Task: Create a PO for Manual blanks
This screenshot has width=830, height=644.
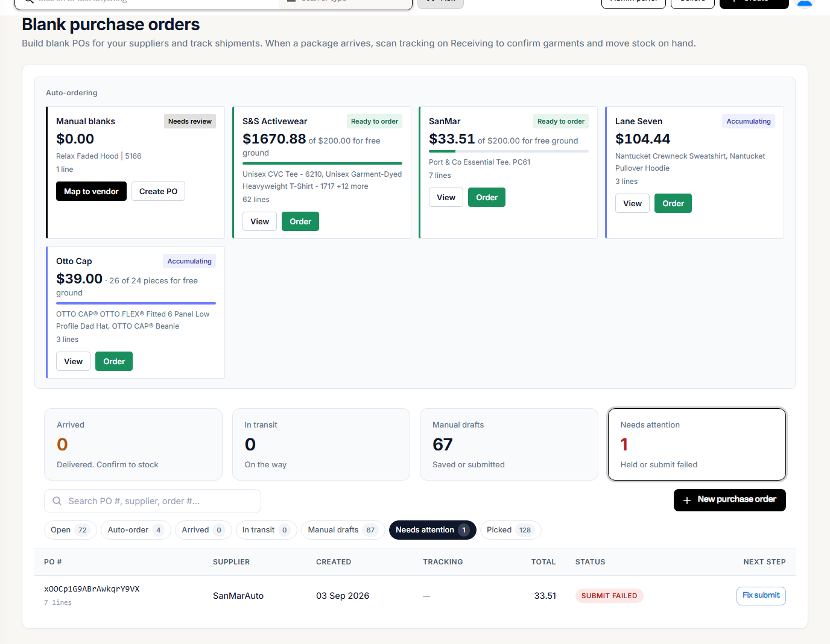Action: (158, 191)
